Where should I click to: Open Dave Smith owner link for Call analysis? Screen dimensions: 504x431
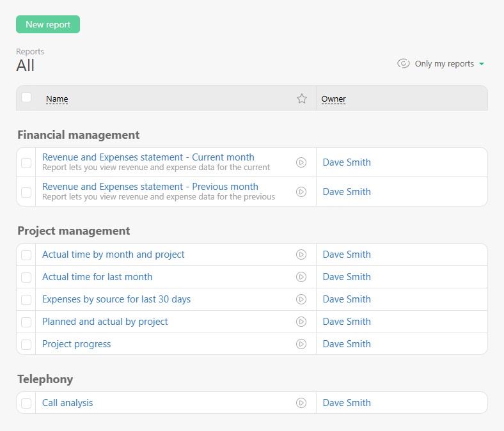(x=347, y=403)
